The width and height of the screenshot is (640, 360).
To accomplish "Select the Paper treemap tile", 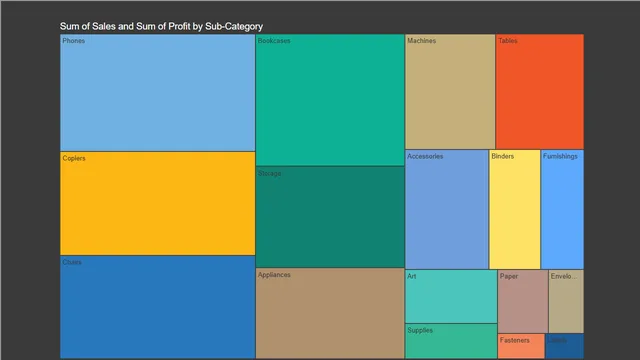I will click(523, 301).
